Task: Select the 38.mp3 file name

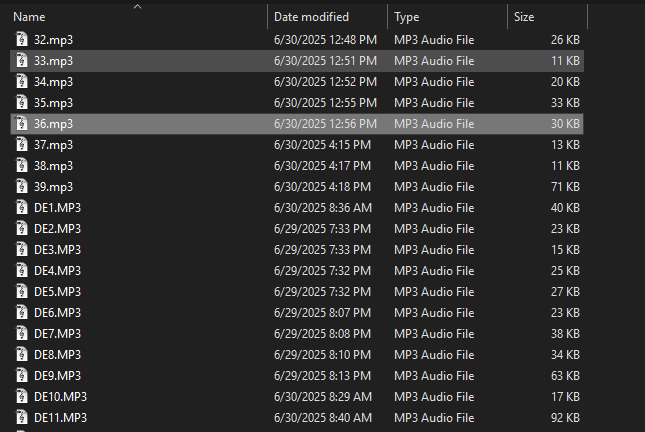Action: [53, 166]
